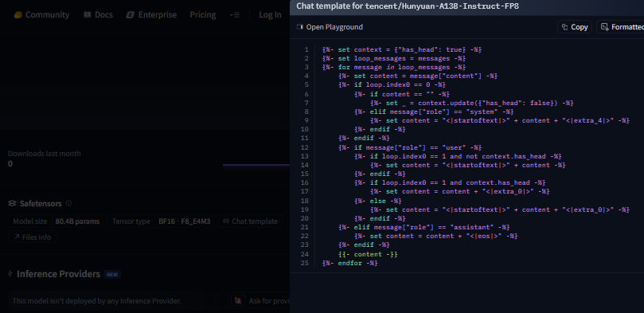Viewport: 644px width, 313px height.
Task: Click the Safetensors heading text
Action: (41, 204)
